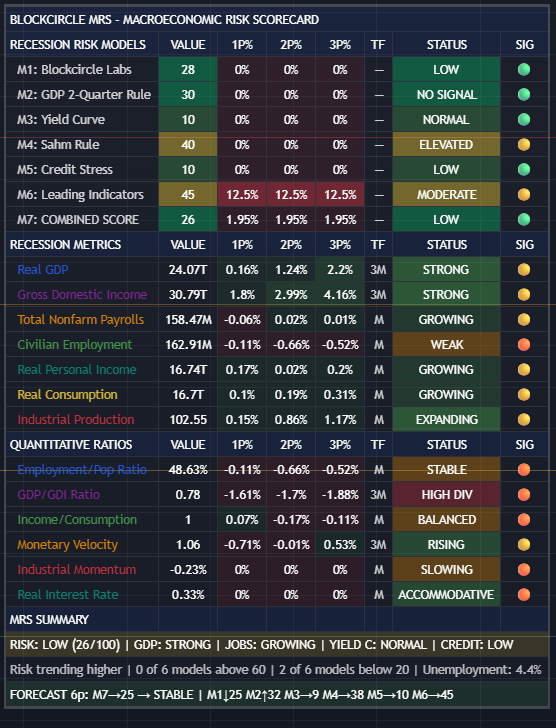Click the RECESSION METRICS section header
The image size is (556, 728).
click(65, 245)
